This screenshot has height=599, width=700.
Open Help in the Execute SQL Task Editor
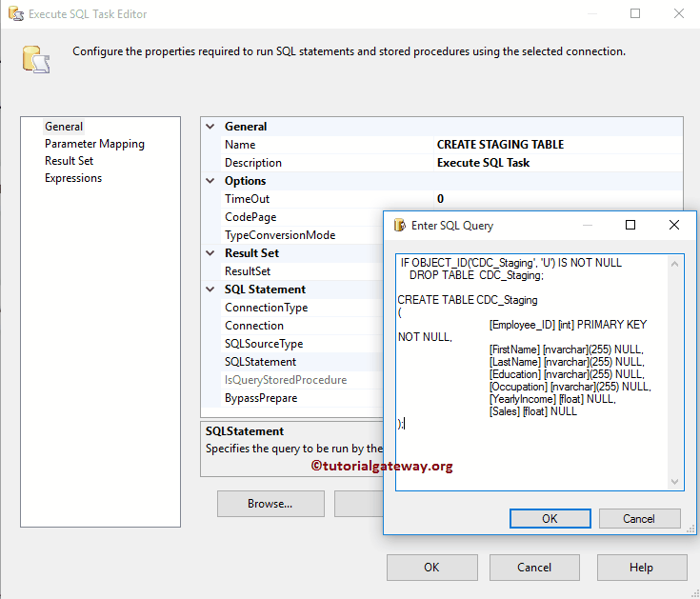[642, 568]
